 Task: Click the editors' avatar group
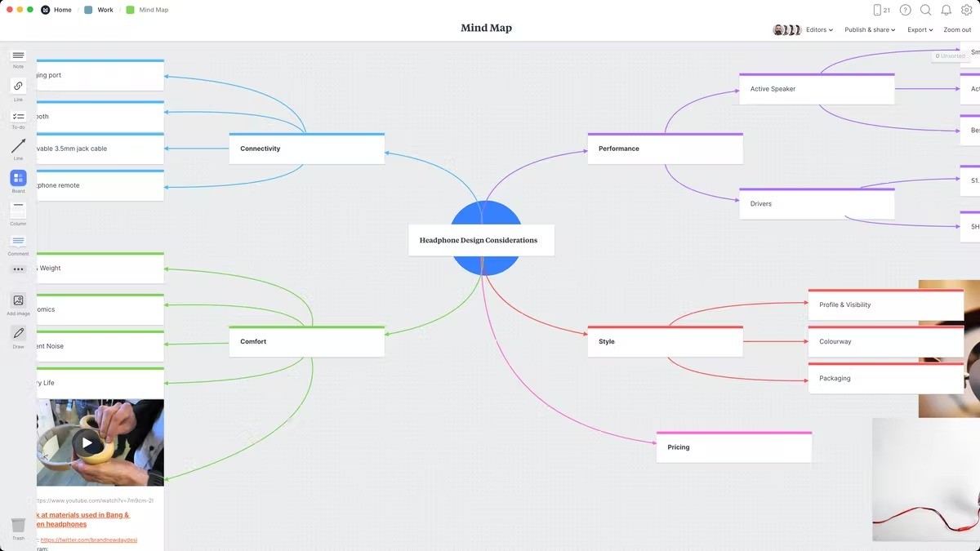(787, 29)
